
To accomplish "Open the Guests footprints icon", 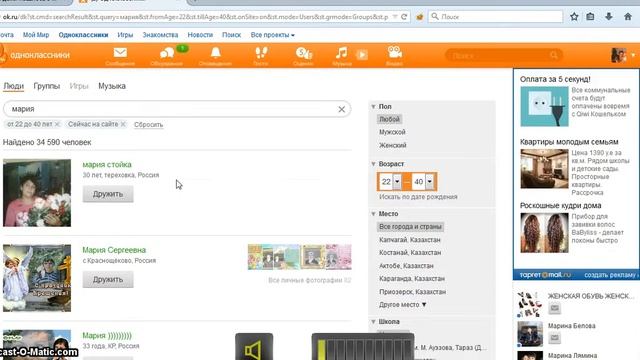I will click(x=261, y=53).
